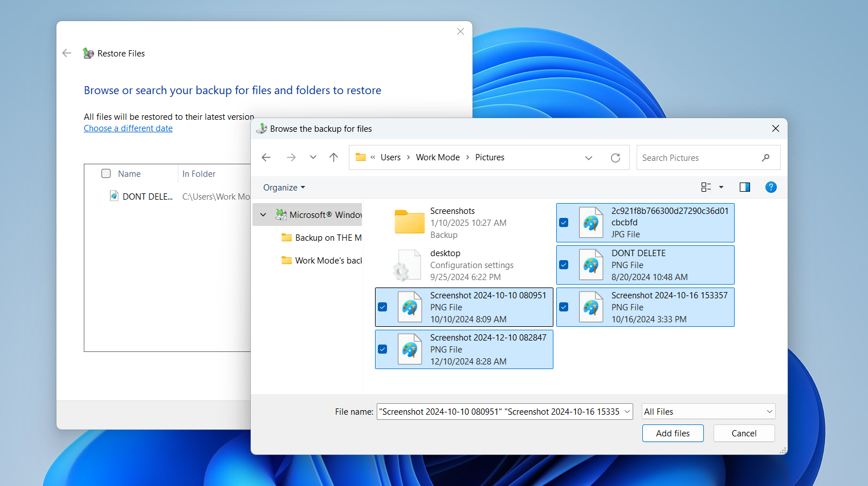Screen dimensions: 868x486
Task: Click Choose a different date link
Action: pyautogui.click(x=128, y=128)
